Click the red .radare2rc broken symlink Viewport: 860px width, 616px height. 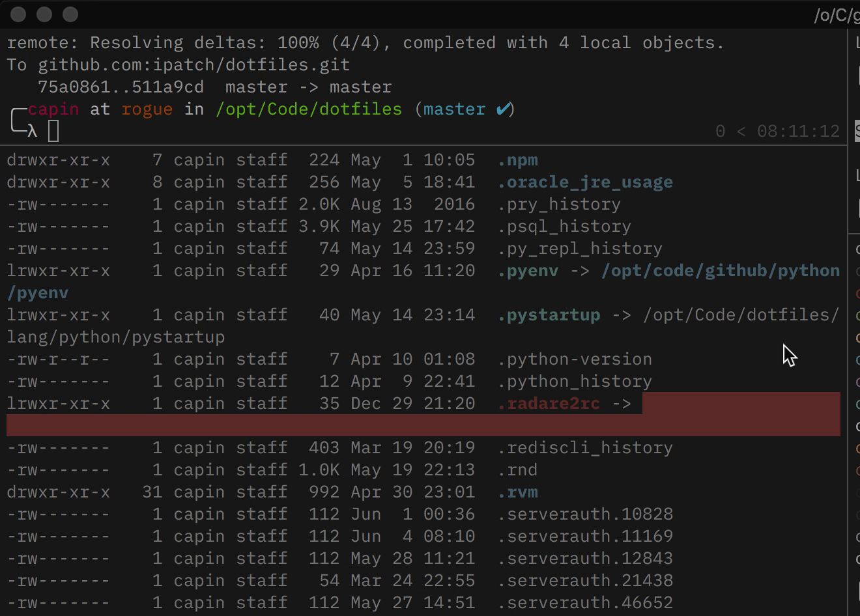549,404
